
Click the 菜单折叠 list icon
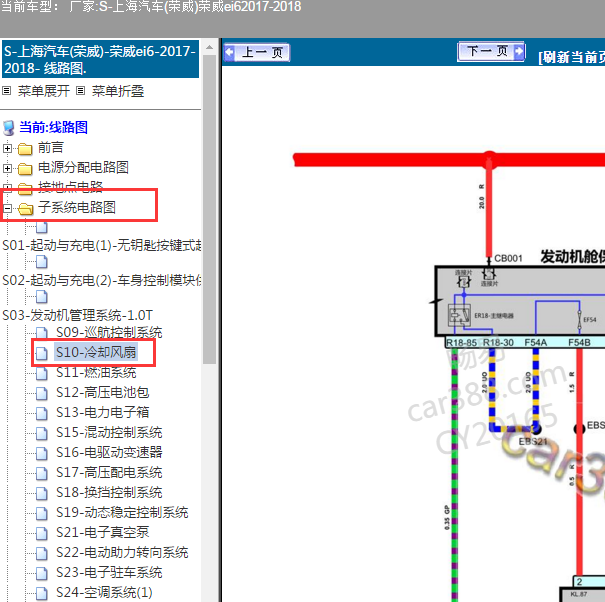point(80,91)
